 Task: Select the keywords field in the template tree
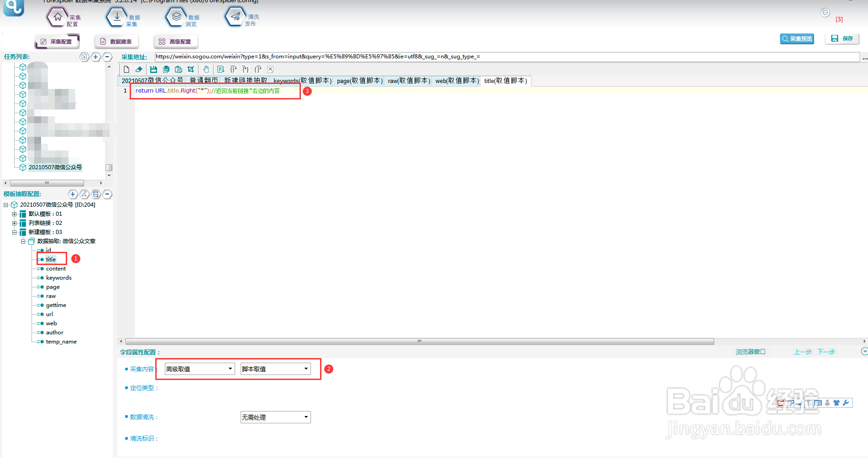click(58, 278)
